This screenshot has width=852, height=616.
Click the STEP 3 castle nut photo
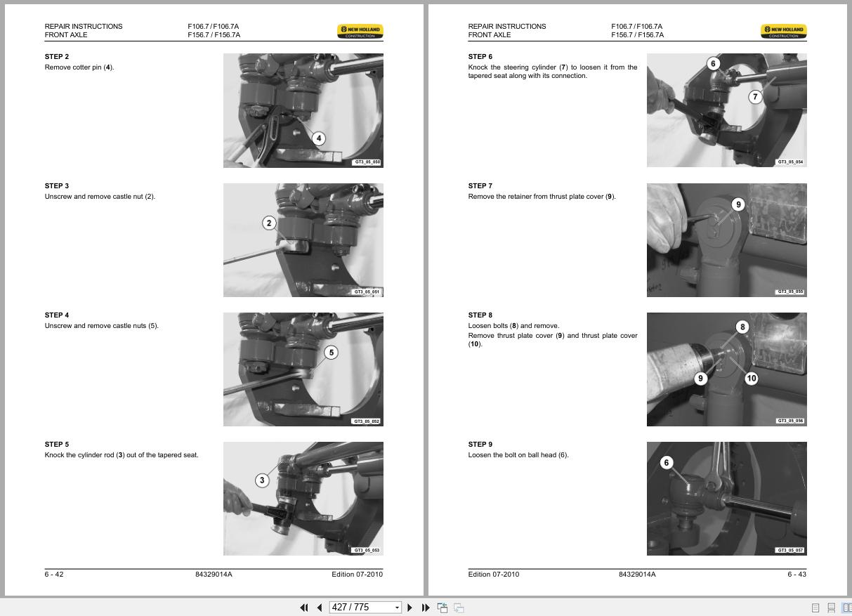(303, 240)
